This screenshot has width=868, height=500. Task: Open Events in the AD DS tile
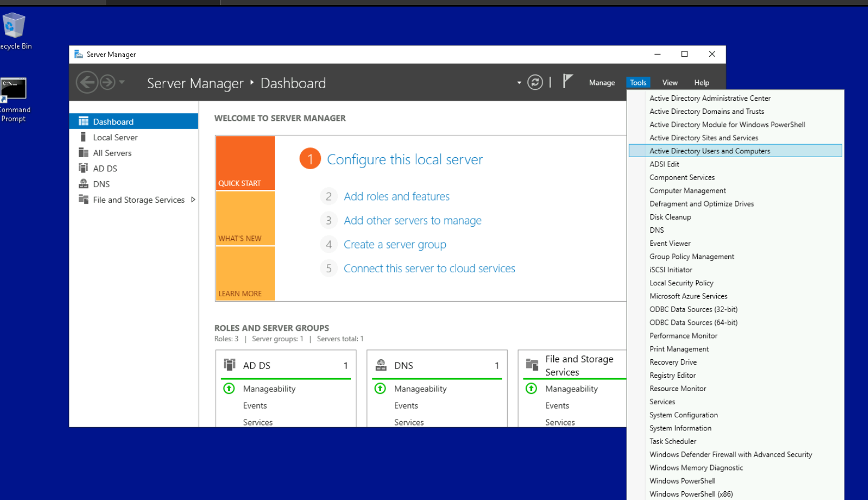255,406
